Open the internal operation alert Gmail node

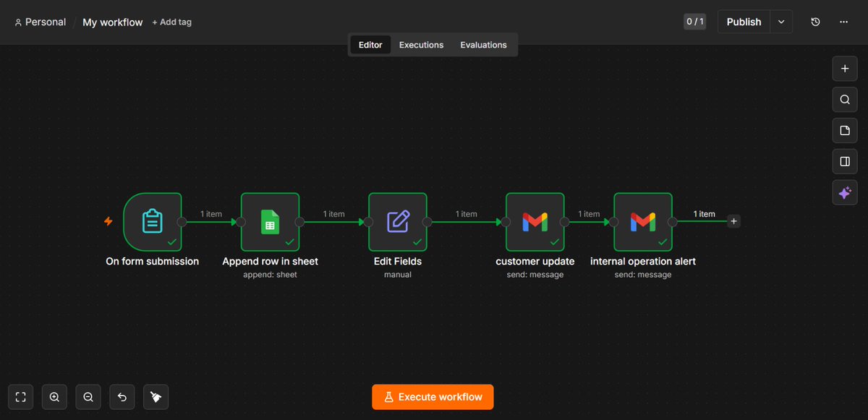(x=643, y=221)
